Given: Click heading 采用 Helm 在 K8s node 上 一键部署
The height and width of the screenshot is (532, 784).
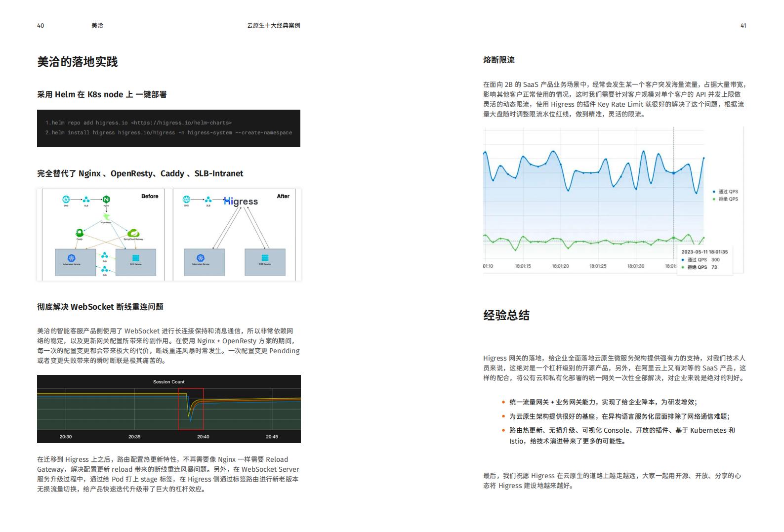Looking at the screenshot, I should pos(102,94).
